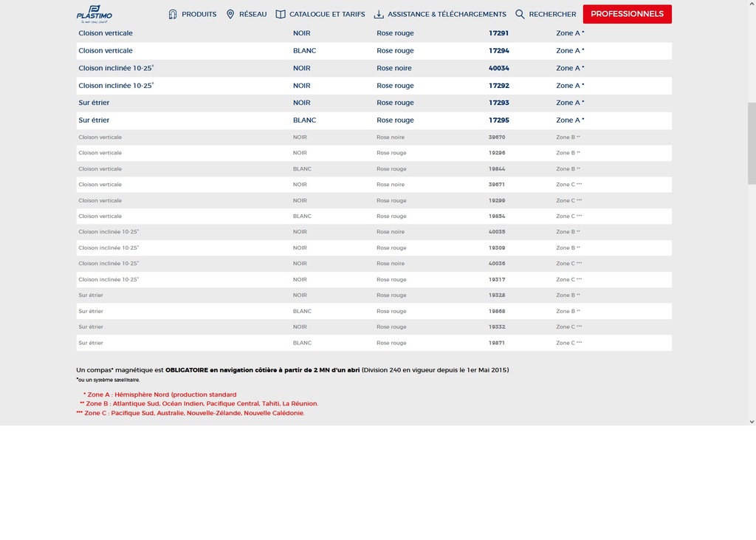Click "Sur étrier" in row 17293
This screenshot has height=540, width=756.
coord(94,103)
